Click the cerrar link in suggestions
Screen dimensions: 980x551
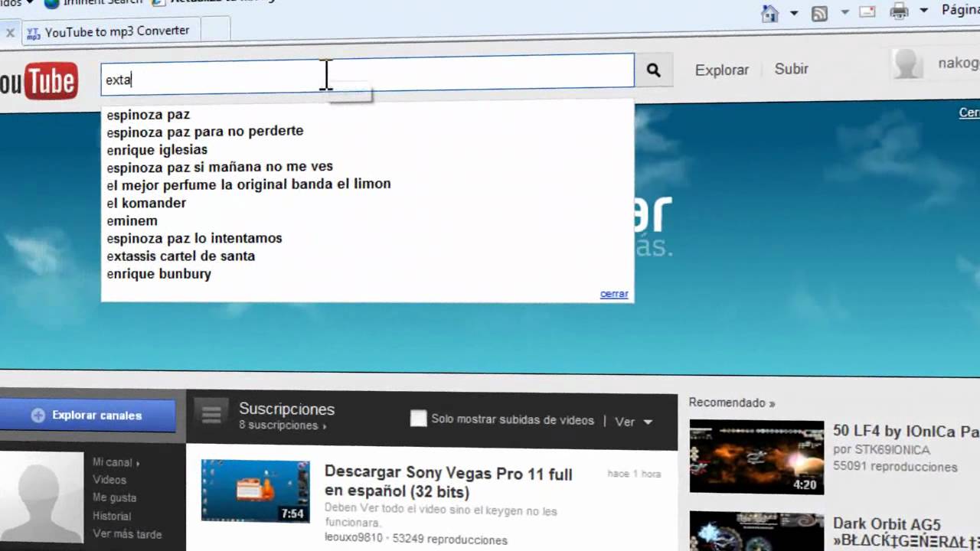[x=614, y=294]
